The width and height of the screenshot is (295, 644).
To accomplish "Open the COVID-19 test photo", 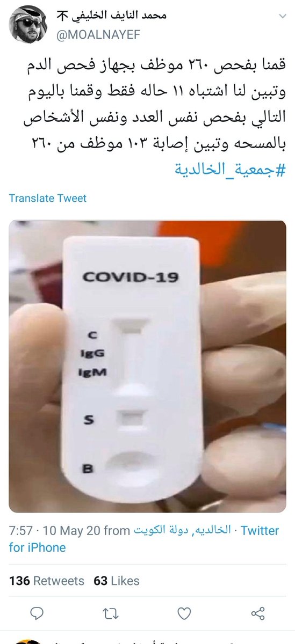I will click(147, 366).
